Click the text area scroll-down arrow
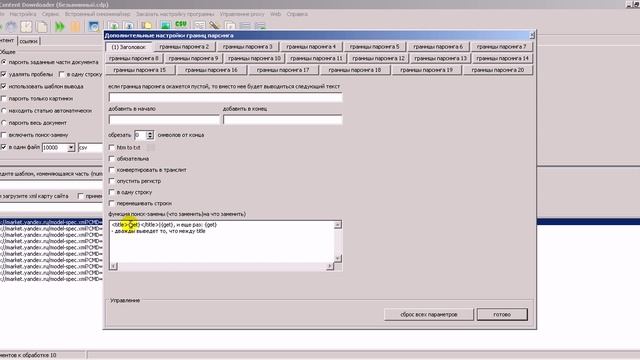 point(338,258)
